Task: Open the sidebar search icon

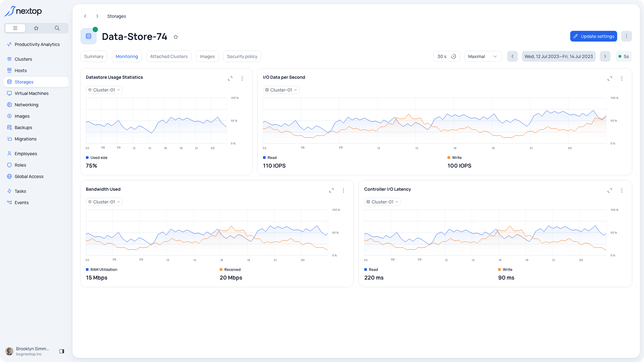Action: [x=57, y=28]
